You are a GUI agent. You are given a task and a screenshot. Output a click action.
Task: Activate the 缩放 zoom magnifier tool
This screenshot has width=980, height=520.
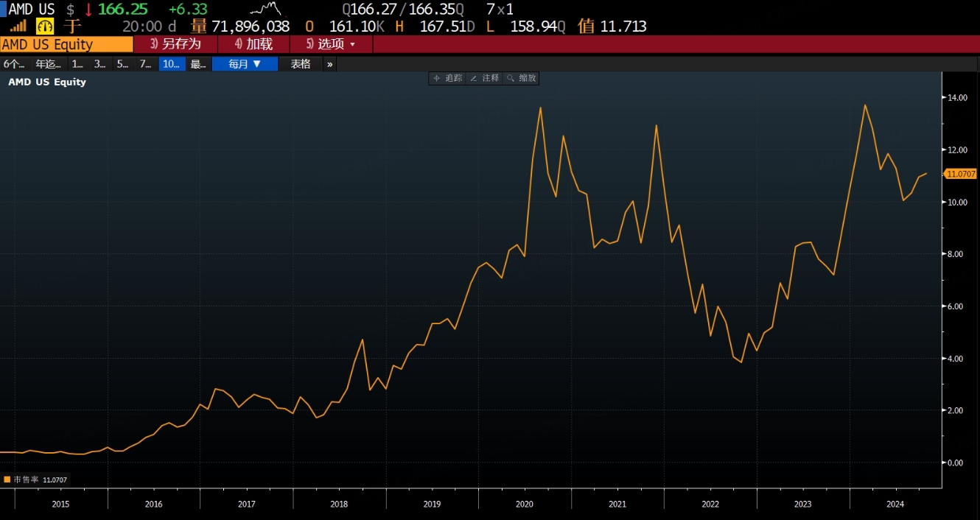point(521,78)
